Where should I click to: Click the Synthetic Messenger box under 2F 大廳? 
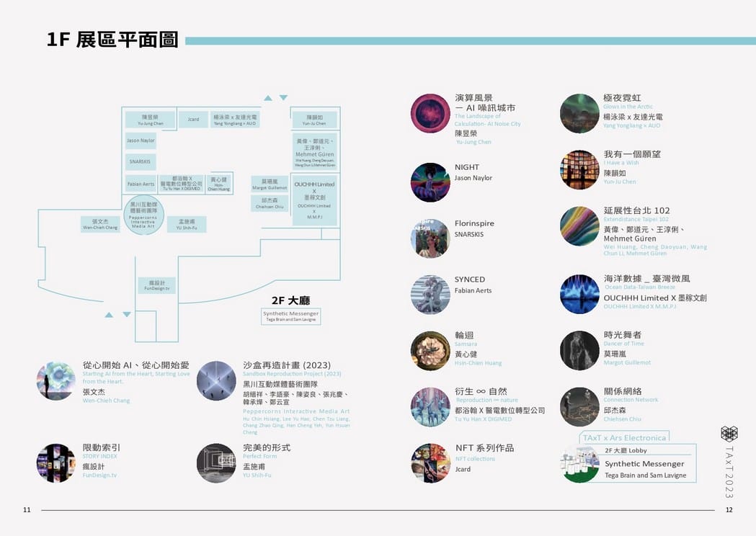(290, 316)
